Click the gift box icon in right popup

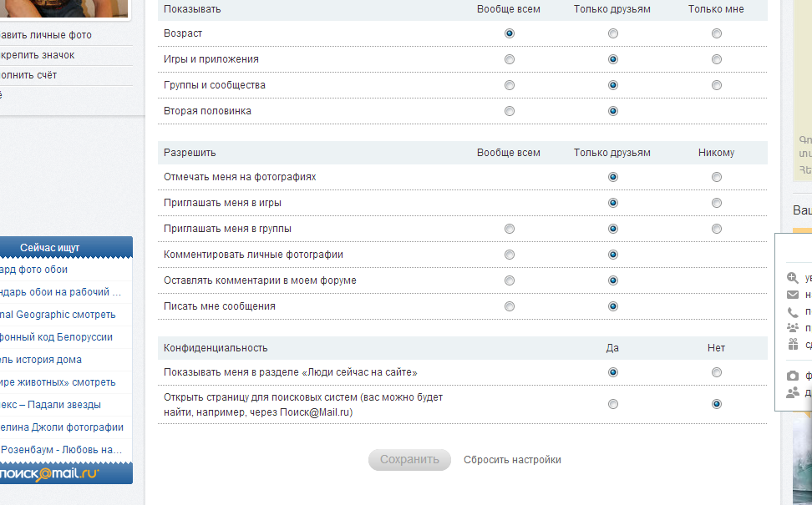[793, 344]
